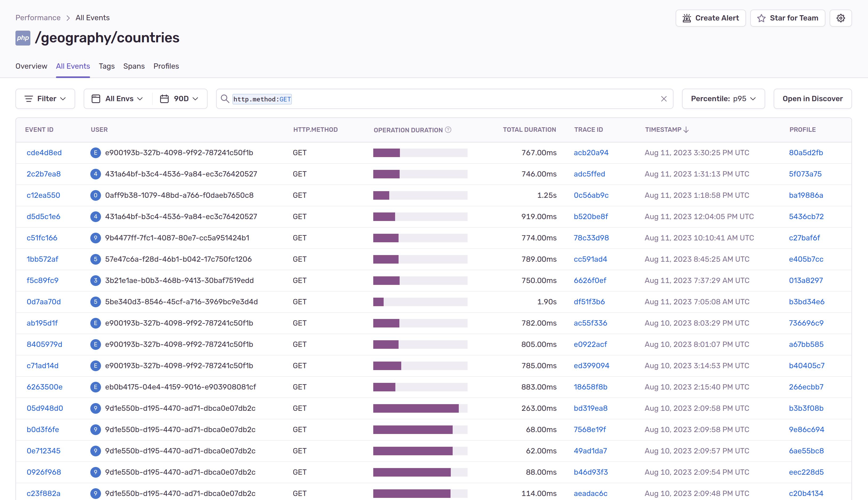The width and height of the screenshot is (868, 500).
Task: Click the settings gear icon
Action: [x=840, y=18]
